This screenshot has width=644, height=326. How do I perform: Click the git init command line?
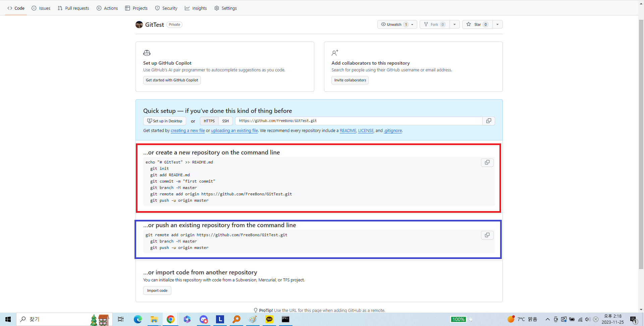coord(160,169)
